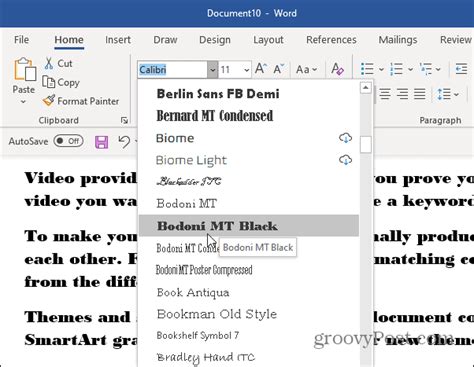Click the Clear All Formatting icon
Image resolution: width=474 pixels, height=367 pixels.
point(337,69)
